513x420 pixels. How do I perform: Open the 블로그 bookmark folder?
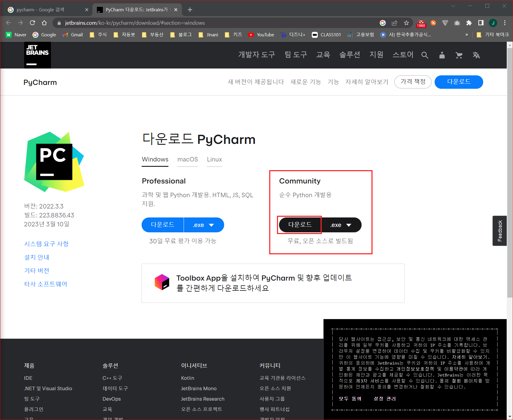click(x=181, y=35)
